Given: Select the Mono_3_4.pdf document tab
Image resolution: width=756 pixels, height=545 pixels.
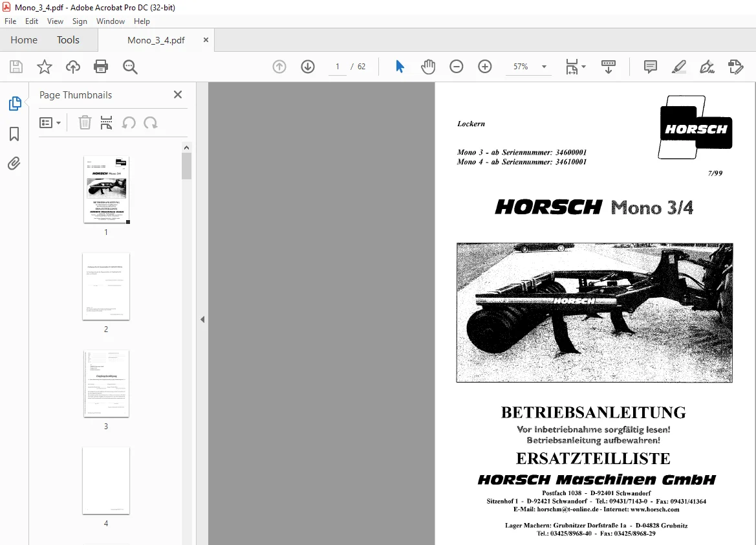Looking at the screenshot, I should [156, 40].
